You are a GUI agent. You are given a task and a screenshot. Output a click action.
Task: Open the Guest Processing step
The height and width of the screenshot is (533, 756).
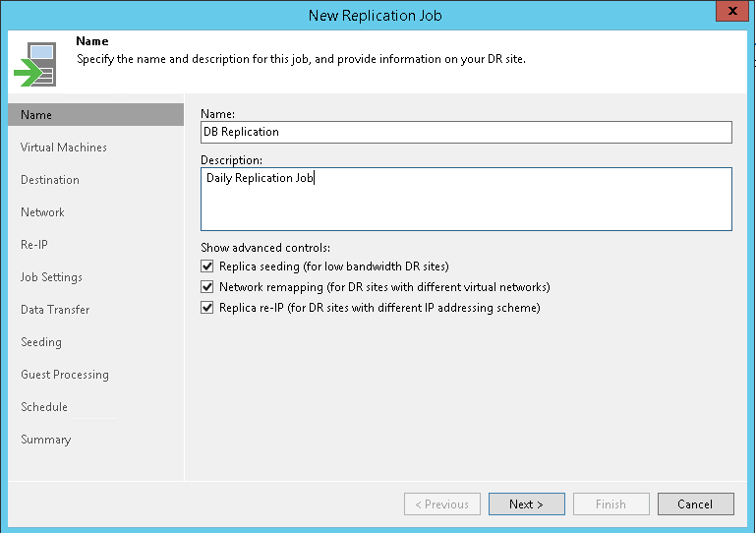pyautogui.click(x=65, y=375)
